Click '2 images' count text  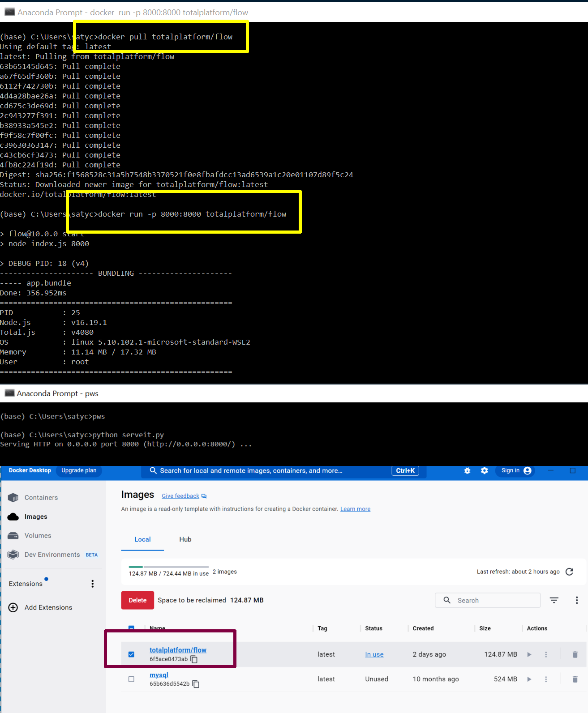[225, 572]
